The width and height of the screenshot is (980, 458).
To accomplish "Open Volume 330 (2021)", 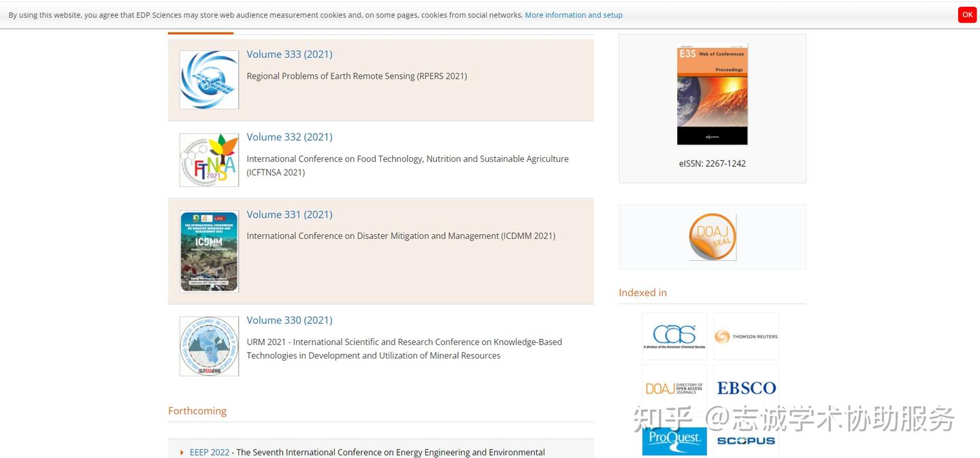I will point(289,320).
